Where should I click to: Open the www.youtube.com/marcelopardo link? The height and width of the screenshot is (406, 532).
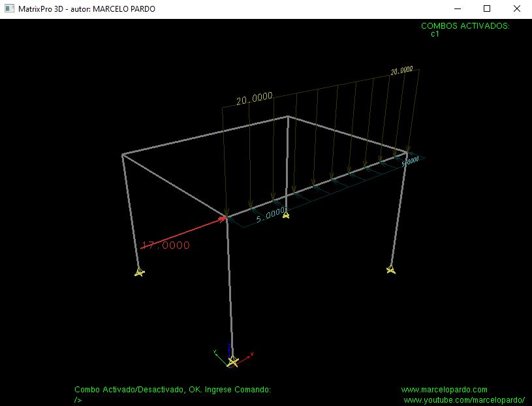(465, 399)
